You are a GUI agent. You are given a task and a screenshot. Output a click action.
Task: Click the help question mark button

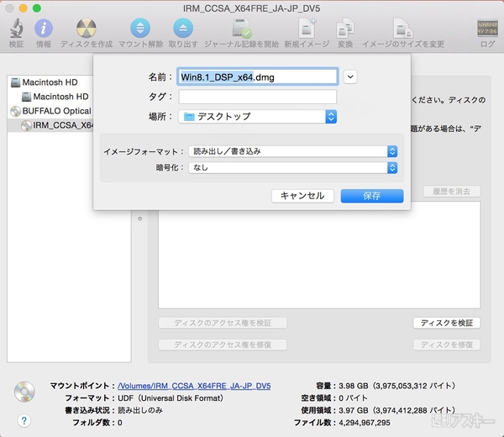pos(24,420)
